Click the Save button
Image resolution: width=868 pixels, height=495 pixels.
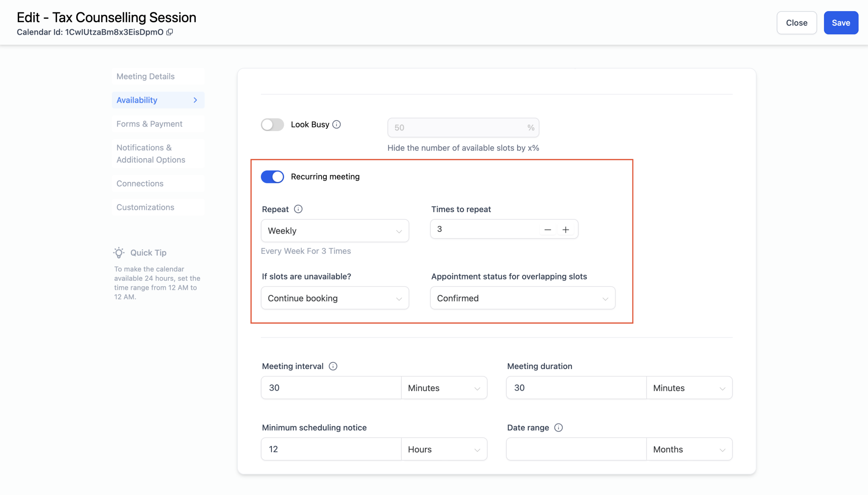click(840, 23)
